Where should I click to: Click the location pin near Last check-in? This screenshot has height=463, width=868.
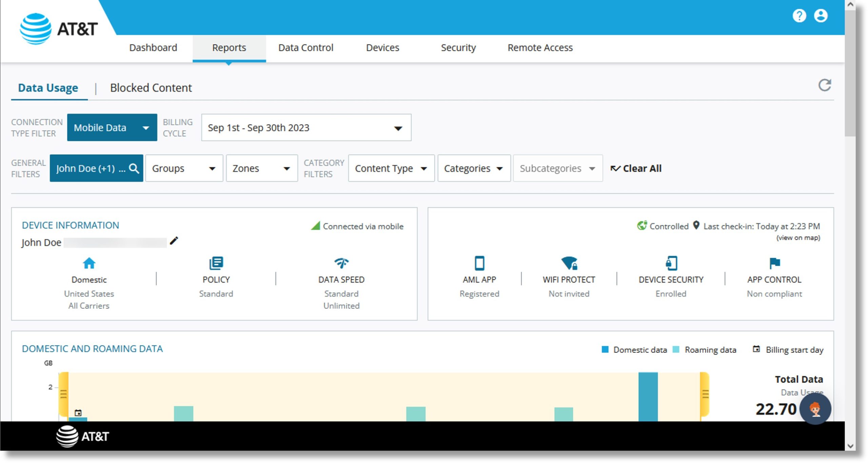(x=696, y=225)
